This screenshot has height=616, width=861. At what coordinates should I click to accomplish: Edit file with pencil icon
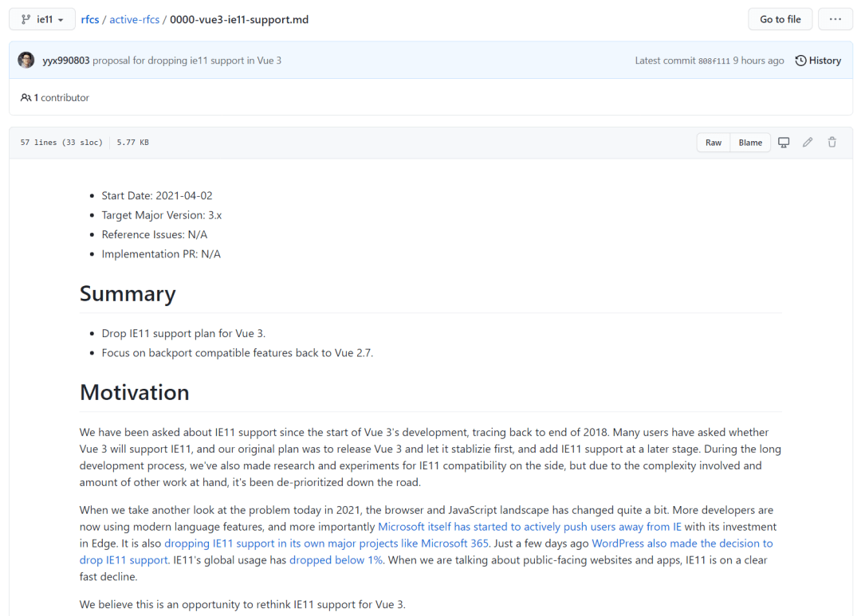(808, 143)
